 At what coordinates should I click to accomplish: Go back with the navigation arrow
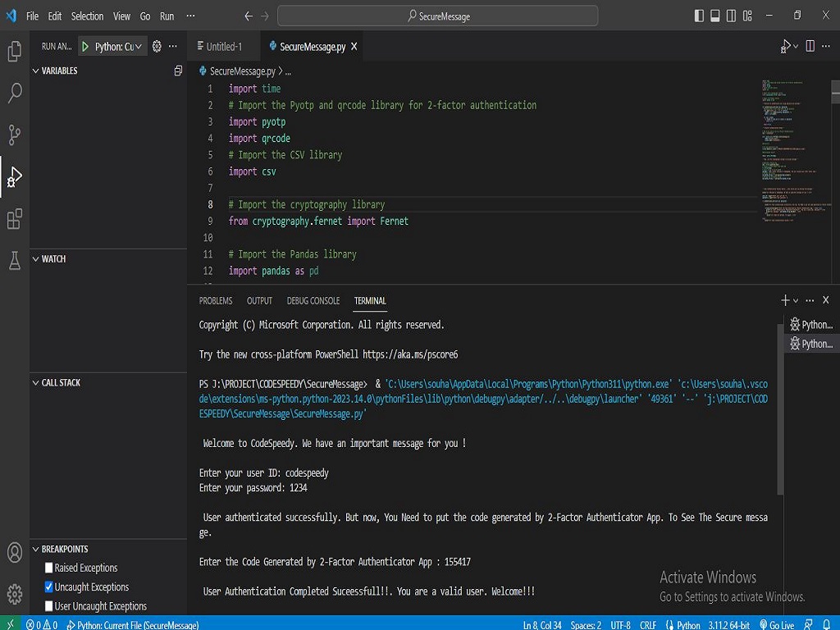click(x=249, y=16)
